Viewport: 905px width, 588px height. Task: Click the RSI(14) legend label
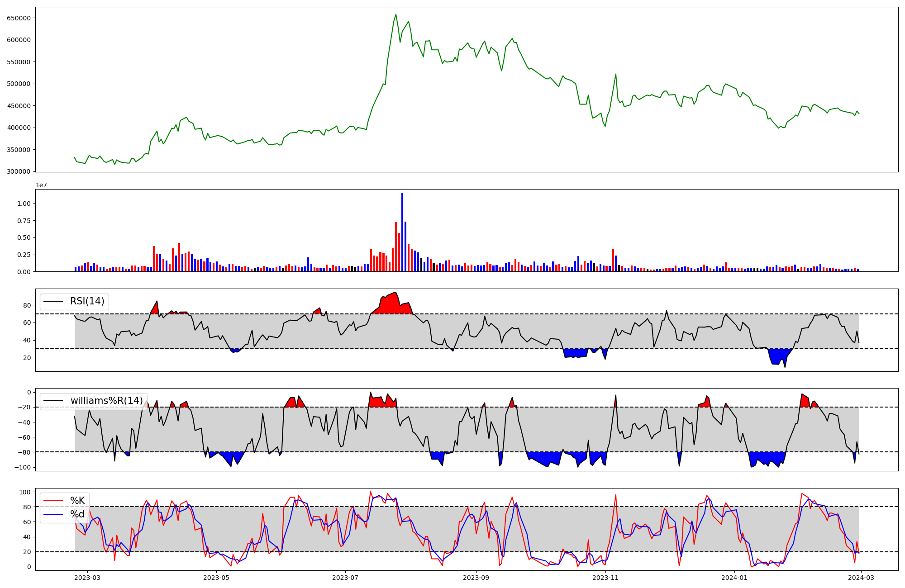[x=87, y=301]
